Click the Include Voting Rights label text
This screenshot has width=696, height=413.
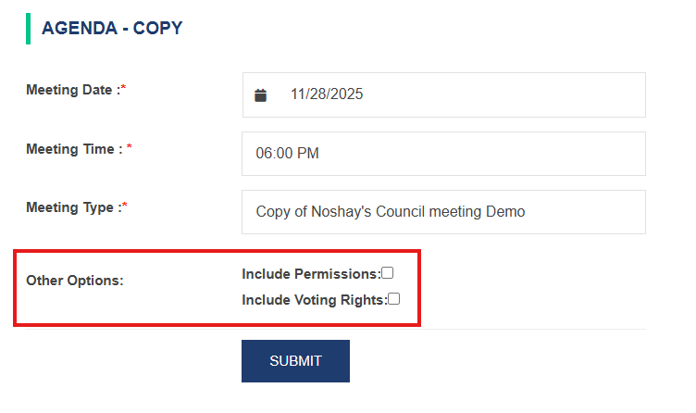(313, 298)
